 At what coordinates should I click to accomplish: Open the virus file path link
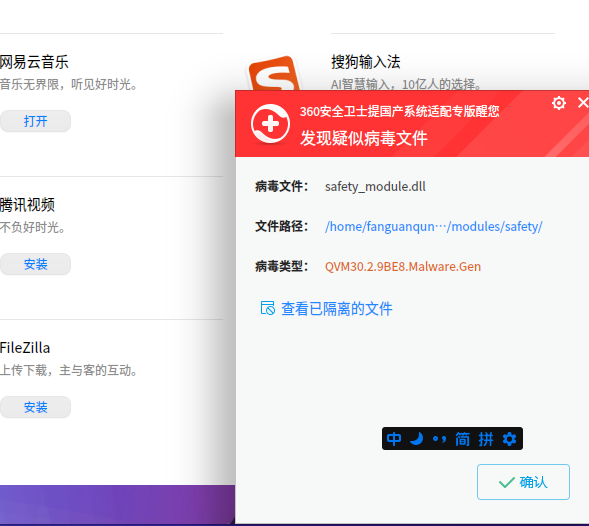[x=433, y=227]
